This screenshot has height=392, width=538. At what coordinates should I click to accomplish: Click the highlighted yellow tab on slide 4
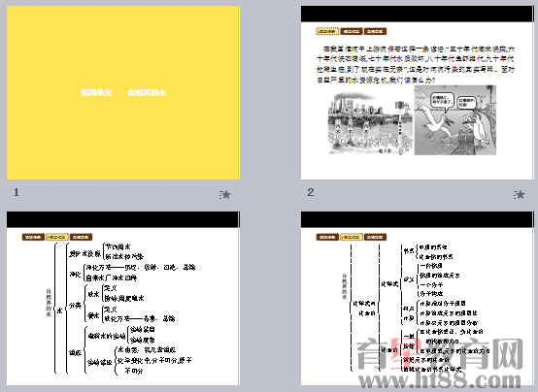pos(352,237)
